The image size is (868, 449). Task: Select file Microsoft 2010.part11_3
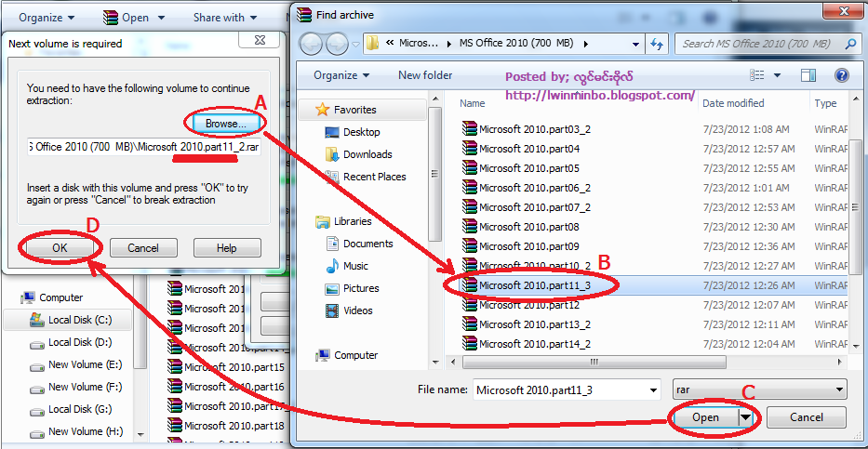[535, 285]
